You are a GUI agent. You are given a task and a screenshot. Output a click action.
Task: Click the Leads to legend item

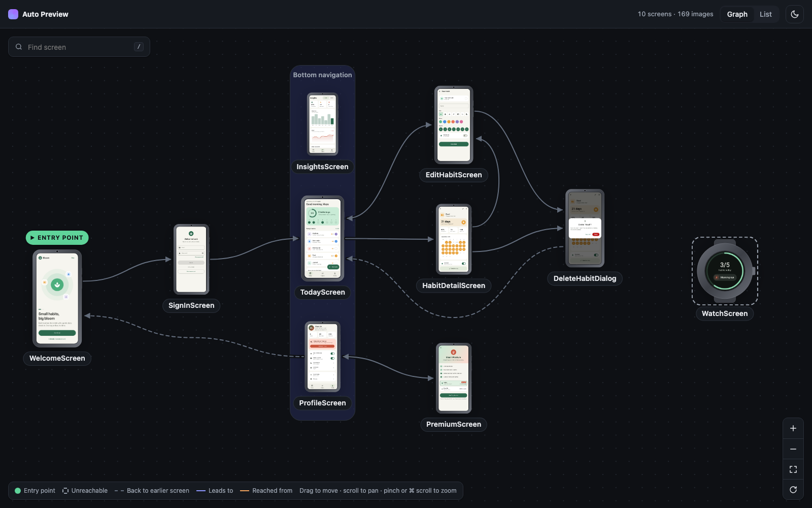pyautogui.click(x=215, y=491)
